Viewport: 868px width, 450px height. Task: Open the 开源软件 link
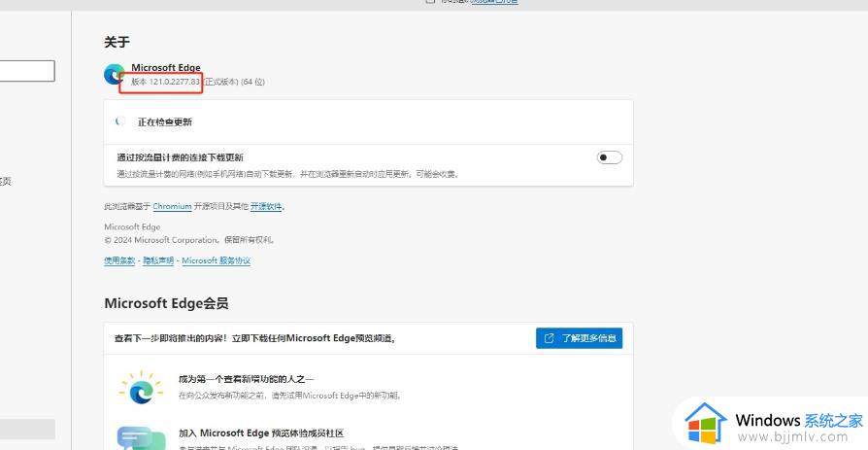click(x=266, y=207)
